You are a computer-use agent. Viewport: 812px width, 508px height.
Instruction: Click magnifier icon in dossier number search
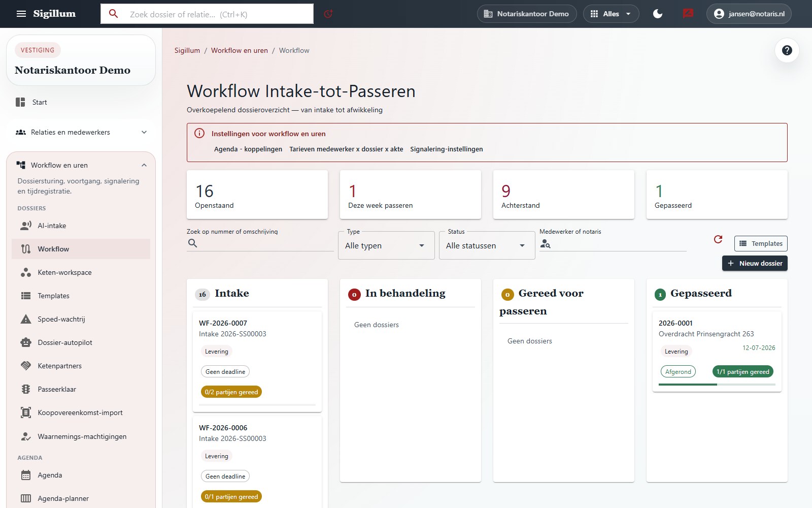pyautogui.click(x=192, y=243)
